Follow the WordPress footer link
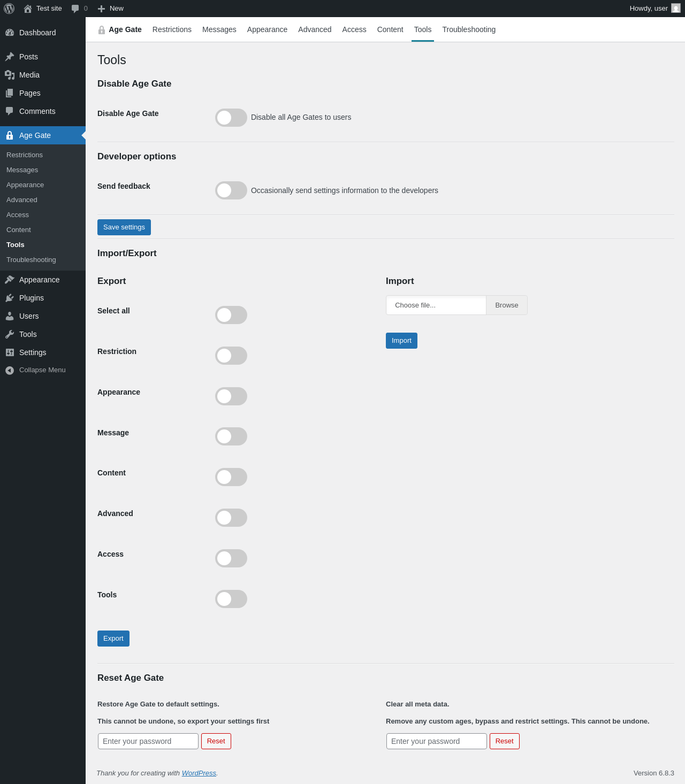Viewport: 685px width, 784px height. pyautogui.click(x=199, y=773)
